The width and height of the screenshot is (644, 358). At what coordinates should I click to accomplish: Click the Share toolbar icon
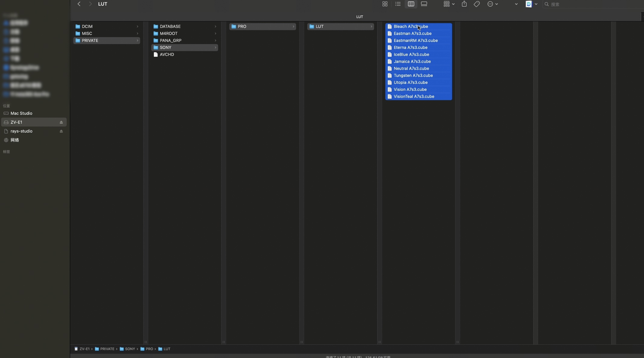click(464, 4)
